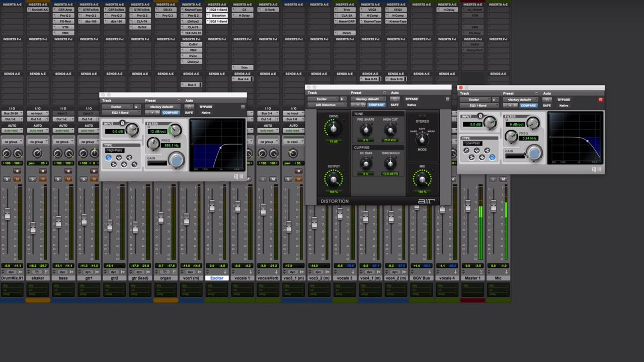The width and height of the screenshot is (644, 362).
Task: Click target icon in left EQ3 window header
Action: tap(243, 107)
